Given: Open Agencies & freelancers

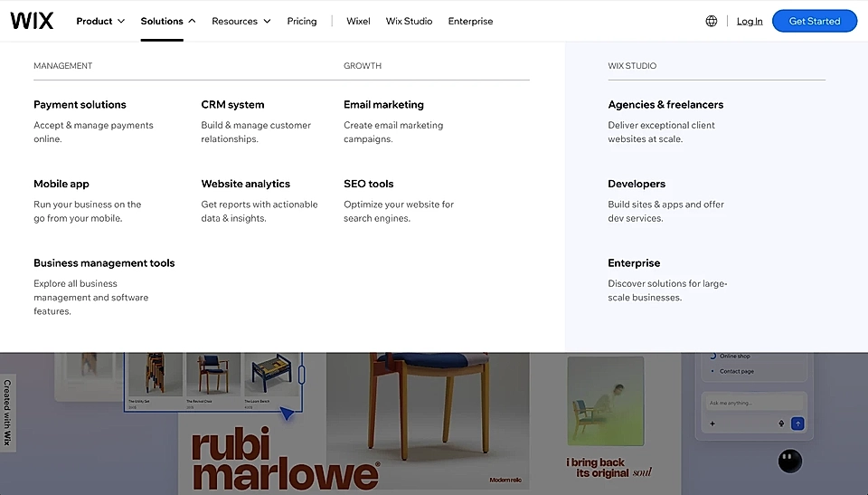Looking at the screenshot, I should click(x=665, y=105).
